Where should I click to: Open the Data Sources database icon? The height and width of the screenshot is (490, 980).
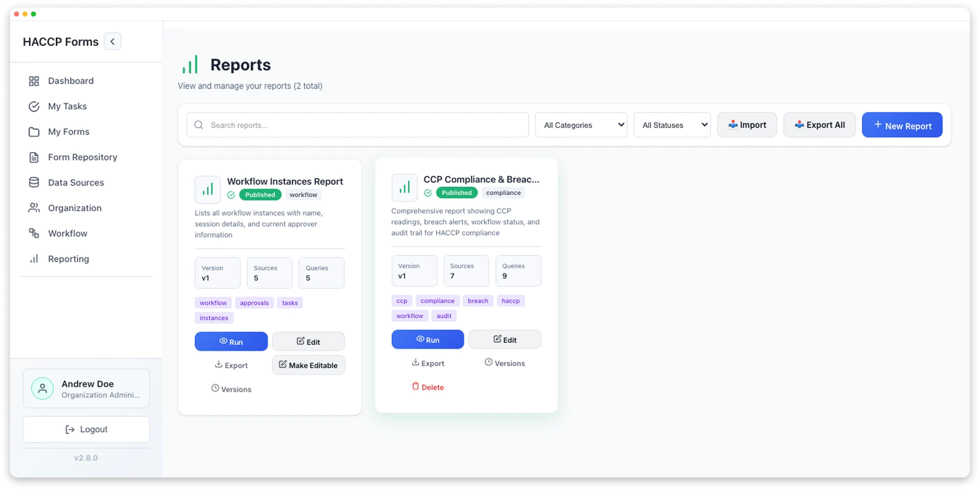[34, 182]
